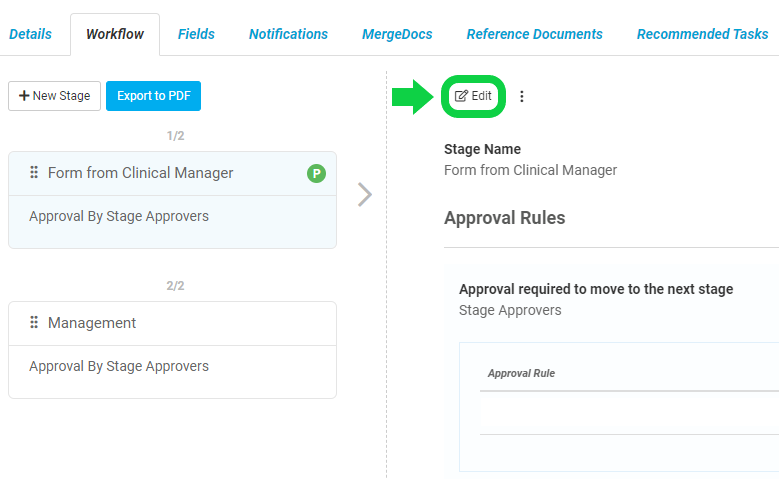Open the MergeDocs tab
Viewport: 779px width, 479px height.
point(397,34)
